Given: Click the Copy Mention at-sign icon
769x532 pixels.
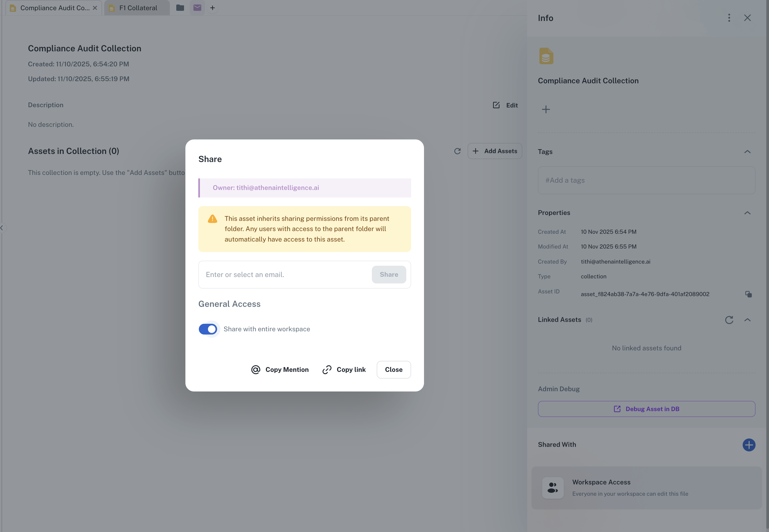Looking at the screenshot, I should [256, 369].
